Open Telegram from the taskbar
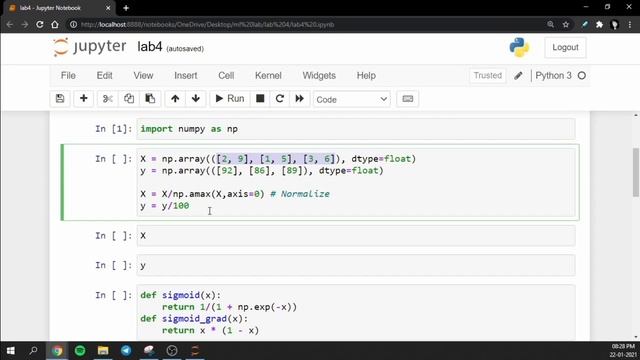The image size is (640, 360). [x=126, y=351]
